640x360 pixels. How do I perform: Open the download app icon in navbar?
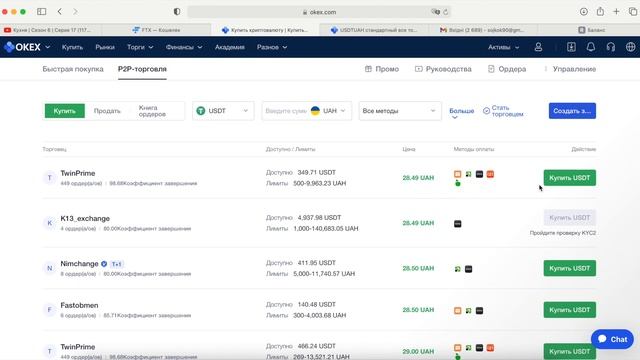pos(571,47)
